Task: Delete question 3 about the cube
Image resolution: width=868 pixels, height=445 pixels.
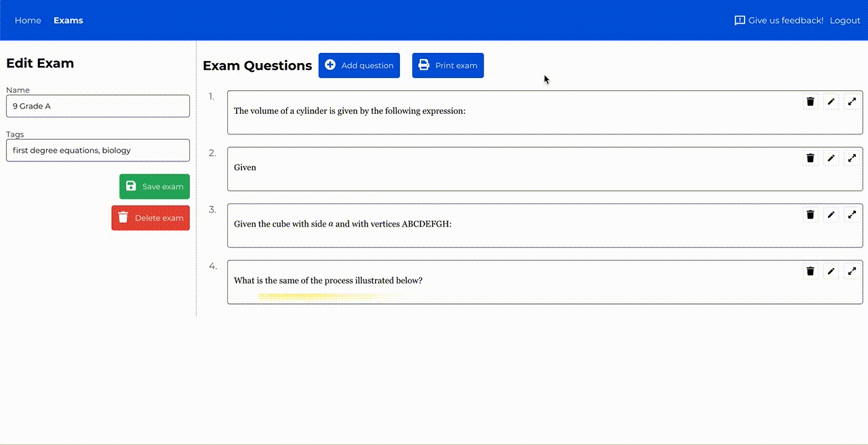Action: [x=810, y=214]
